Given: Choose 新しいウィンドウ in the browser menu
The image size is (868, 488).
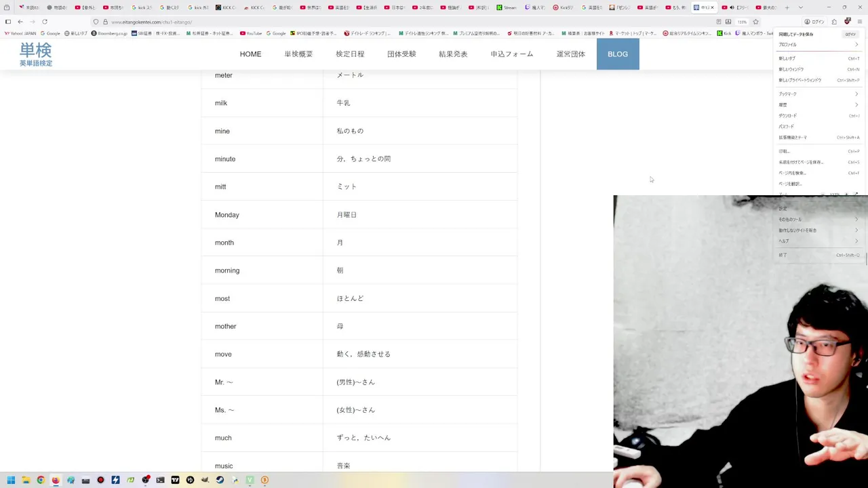Looking at the screenshot, I should 818,69.
